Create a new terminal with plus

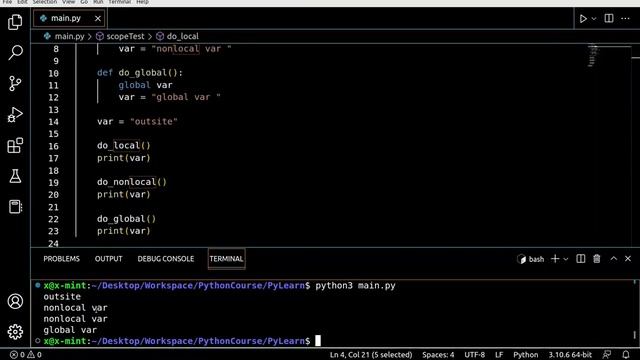click(x=555, y=259)
